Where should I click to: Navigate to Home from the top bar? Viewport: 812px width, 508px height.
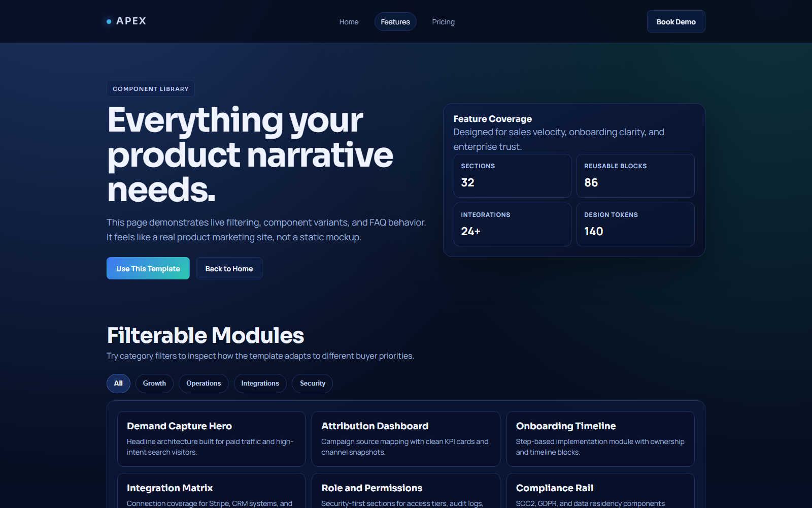pos(349,22)
